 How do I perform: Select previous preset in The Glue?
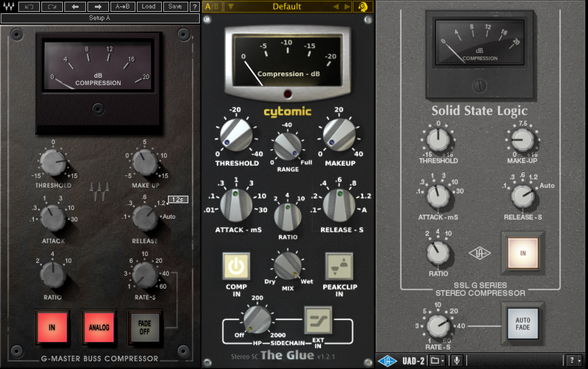336,6
